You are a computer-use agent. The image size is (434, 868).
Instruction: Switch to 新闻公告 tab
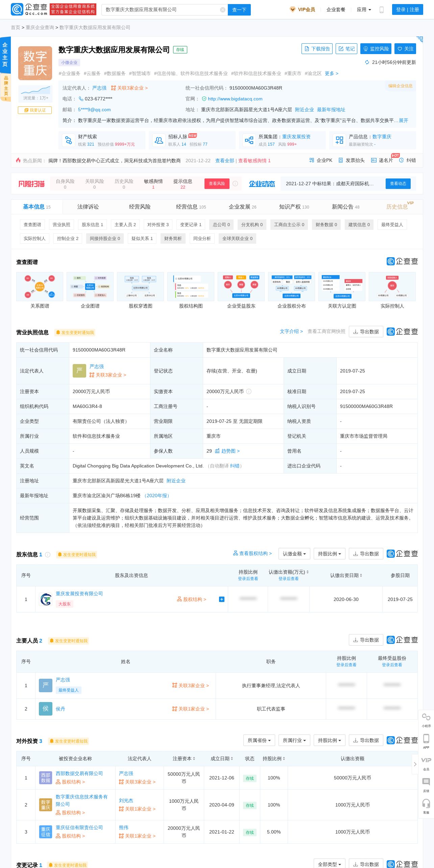[x=346, y=207]
